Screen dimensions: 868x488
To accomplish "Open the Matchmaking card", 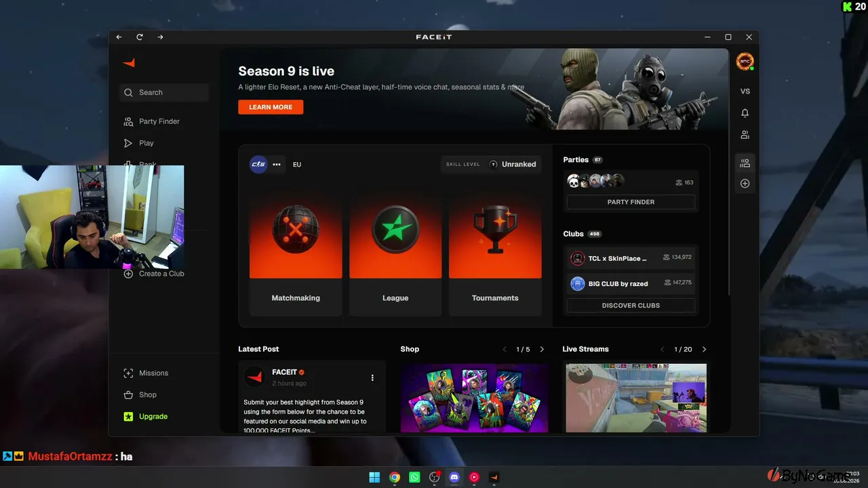I will 296,253.
